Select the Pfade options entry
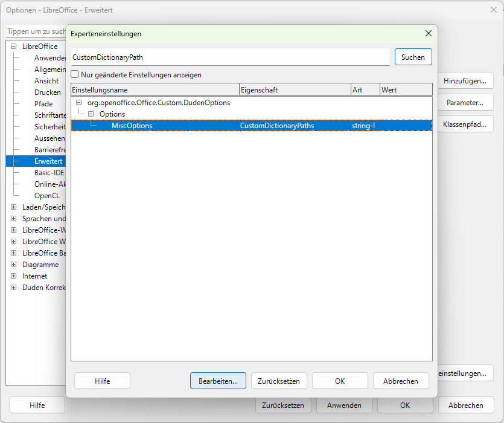Image resolution: width=504 pixels, height=423 pixels. click(43, 104)
